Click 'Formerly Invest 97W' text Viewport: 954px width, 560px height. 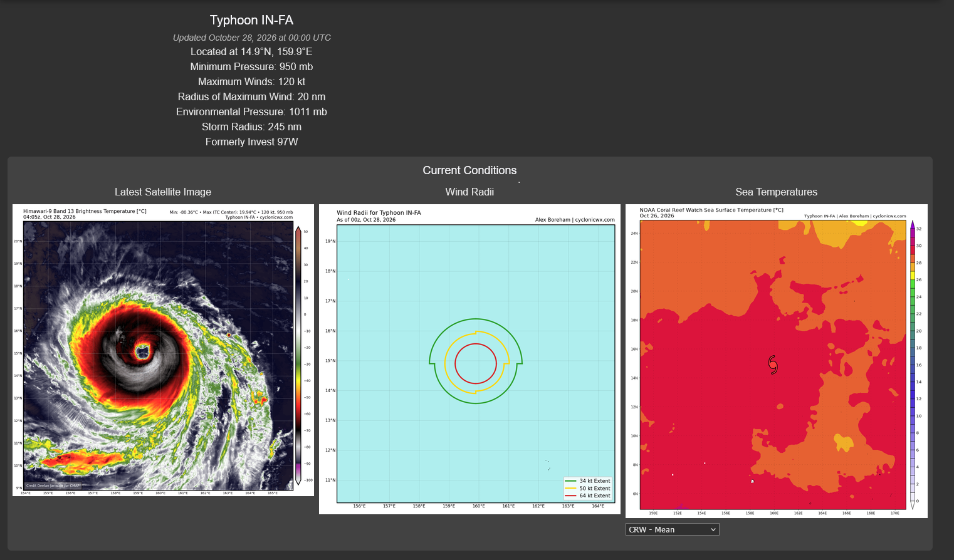click(x=251, y=142)
